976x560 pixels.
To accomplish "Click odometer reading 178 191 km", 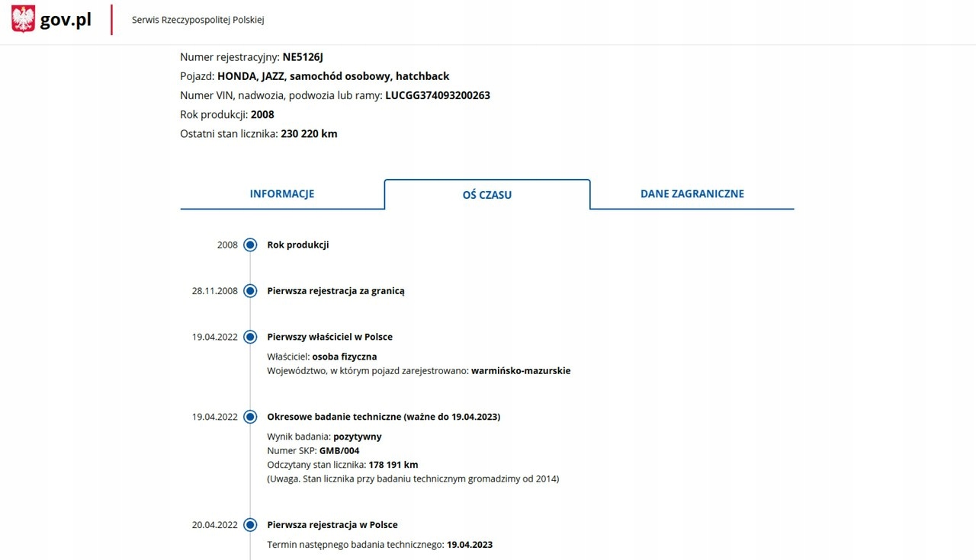I will 393,465.
